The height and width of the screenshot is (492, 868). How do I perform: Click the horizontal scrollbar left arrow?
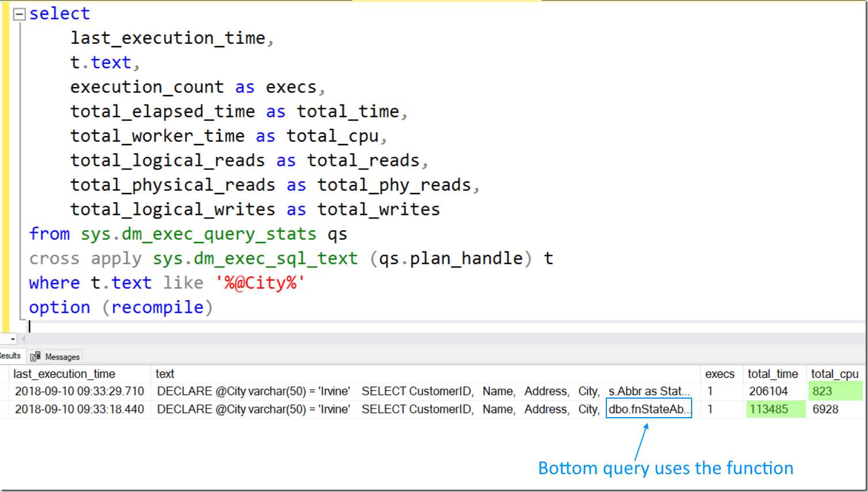pos(24,339)
